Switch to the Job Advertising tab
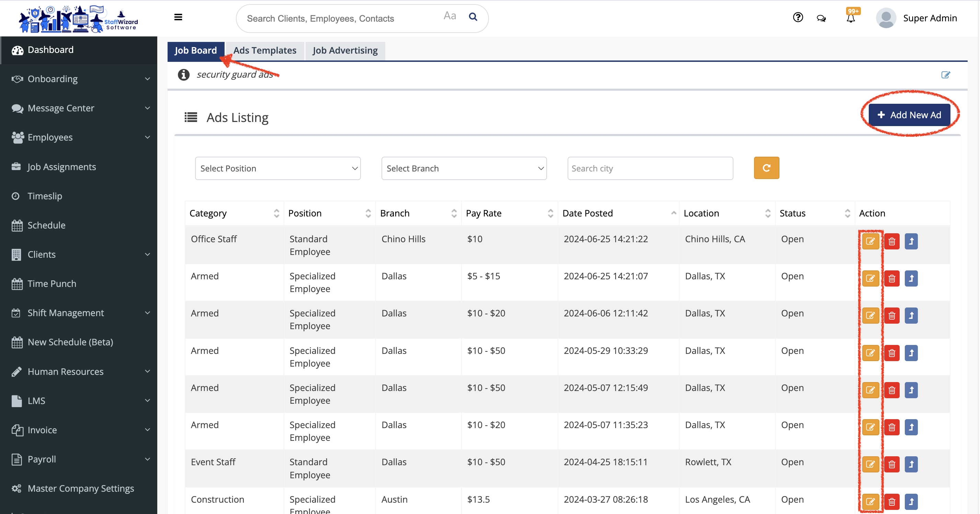 coord(345,51)
